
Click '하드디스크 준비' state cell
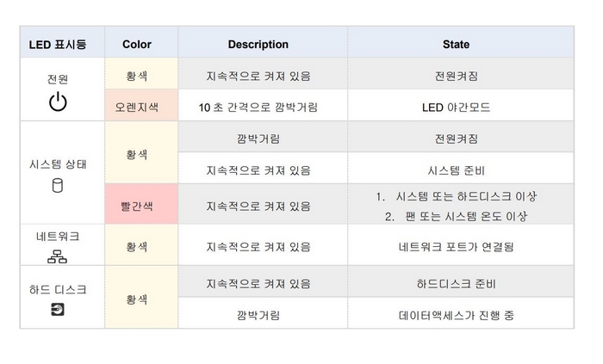(461, 281)
